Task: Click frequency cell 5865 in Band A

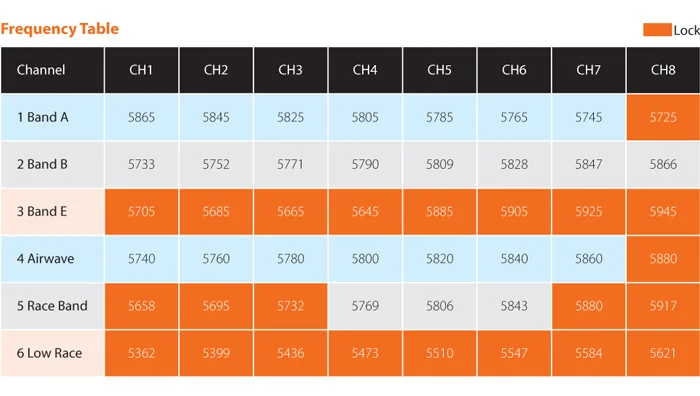Action: (x=142, y=117)
